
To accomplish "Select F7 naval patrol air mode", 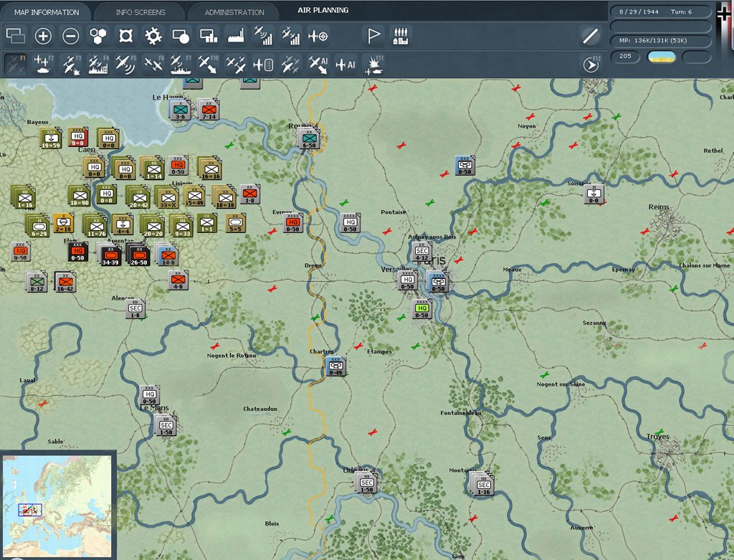I will (181, 65).
